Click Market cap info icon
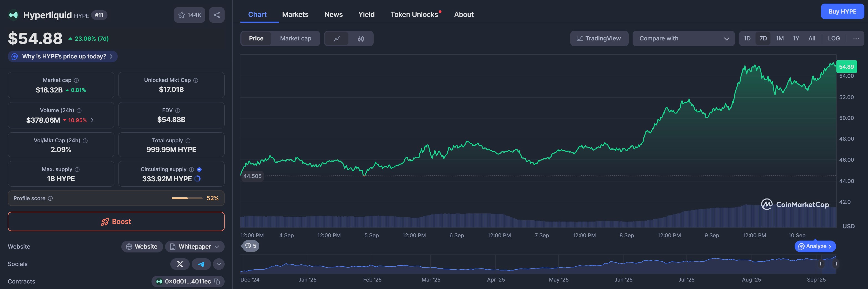This screenshot has width=868, height=289. (76, 80)
